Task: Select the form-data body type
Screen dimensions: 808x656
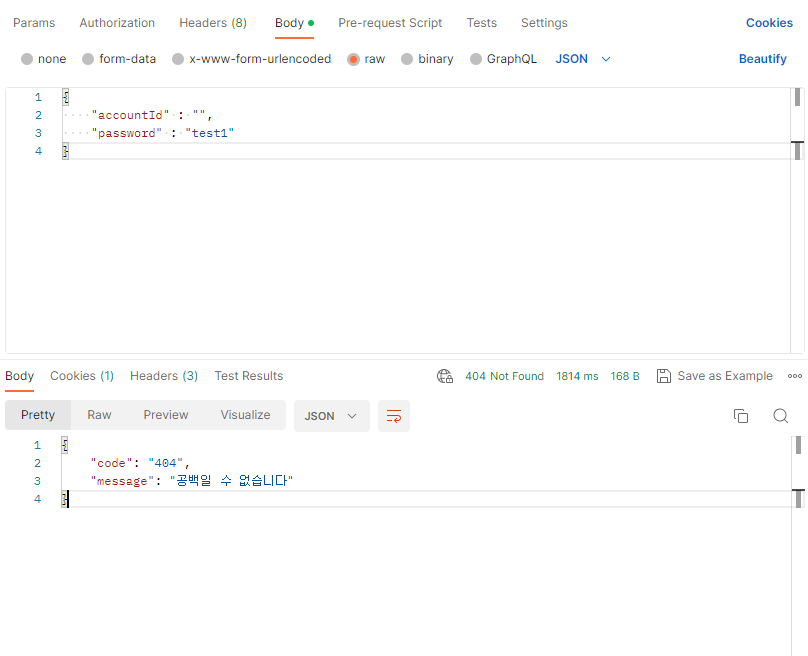Action: click(119, 59)
